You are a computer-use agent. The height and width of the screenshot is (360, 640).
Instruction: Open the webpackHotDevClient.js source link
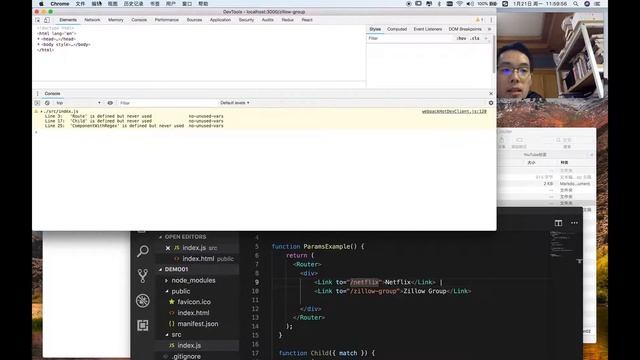pos(454,111)
